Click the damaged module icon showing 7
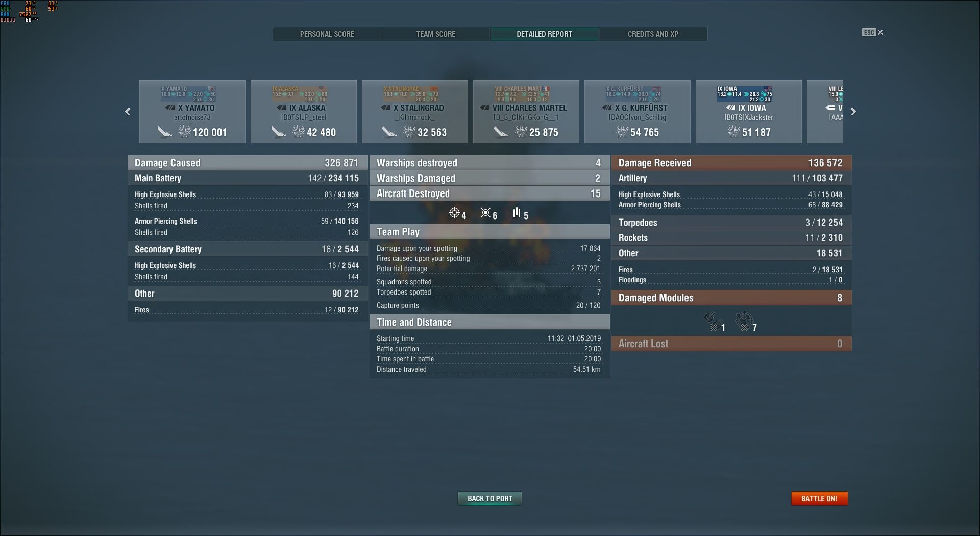 click(744, 322)
